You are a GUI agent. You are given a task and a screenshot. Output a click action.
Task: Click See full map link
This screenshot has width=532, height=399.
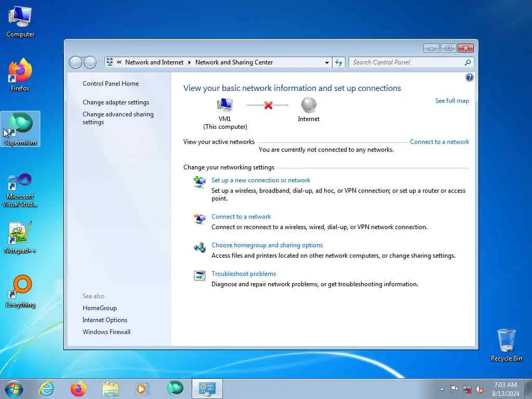pos(452,101)
